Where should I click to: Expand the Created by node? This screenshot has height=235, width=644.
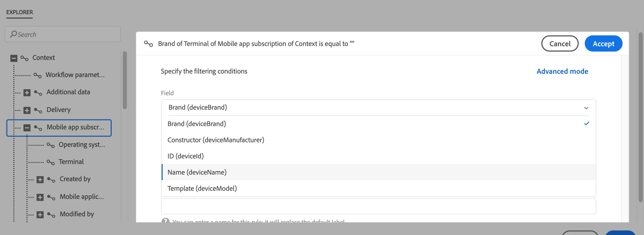[x=40, y=180]
